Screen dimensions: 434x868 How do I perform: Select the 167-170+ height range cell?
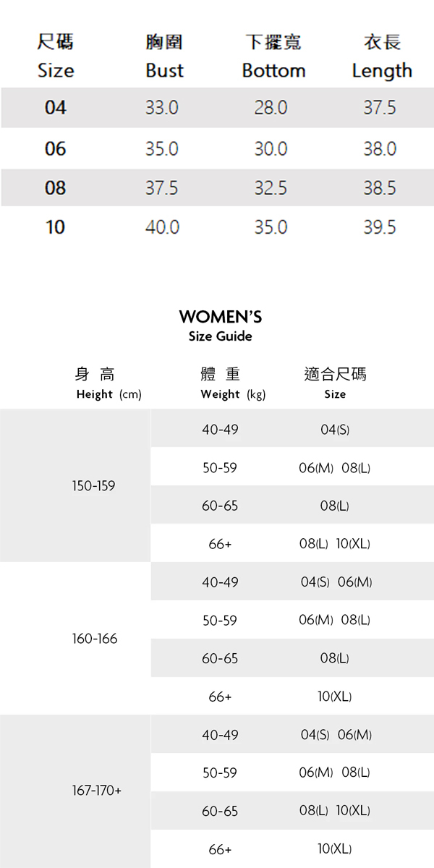(97, 791)
